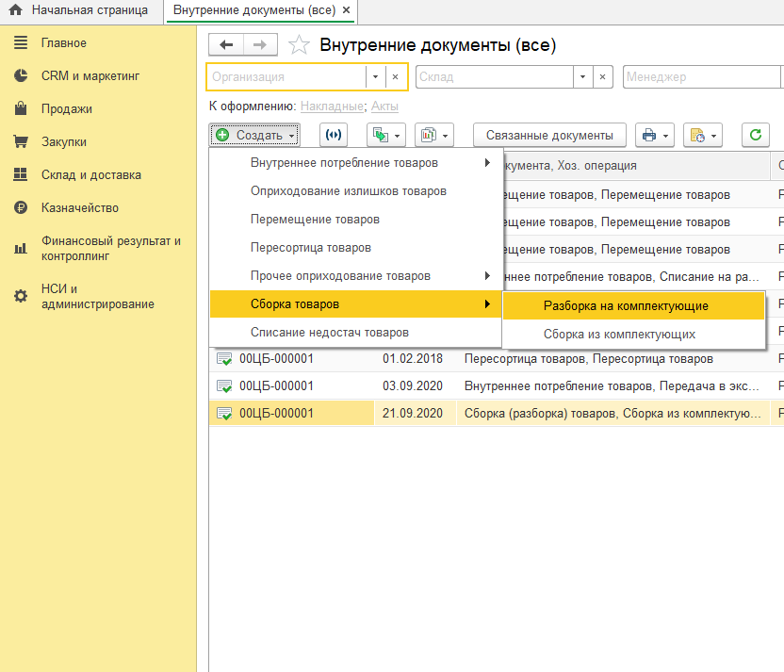Viewport: 784px width, 672px height.
Task: Click the barcode scan (••) toolbar icon
Action: click(334, 135)
